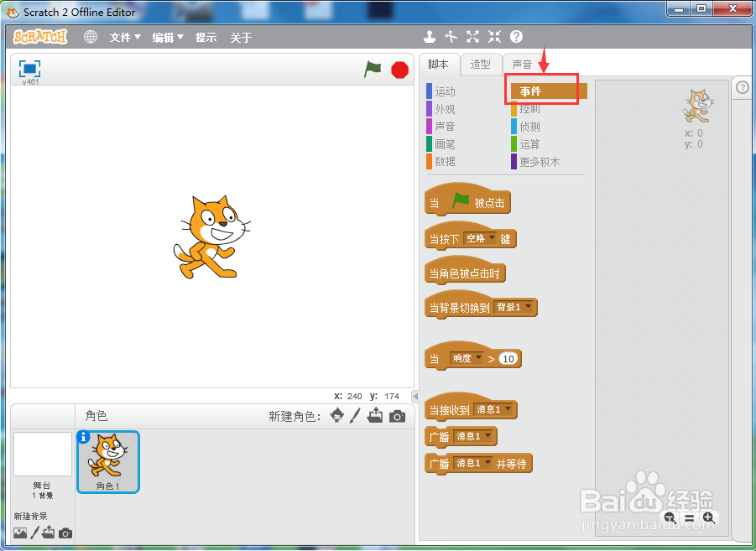Image resolution: width=756 pixels, height=551 pixels.
Task: Paint a new sprite
Action: point(355,415)
